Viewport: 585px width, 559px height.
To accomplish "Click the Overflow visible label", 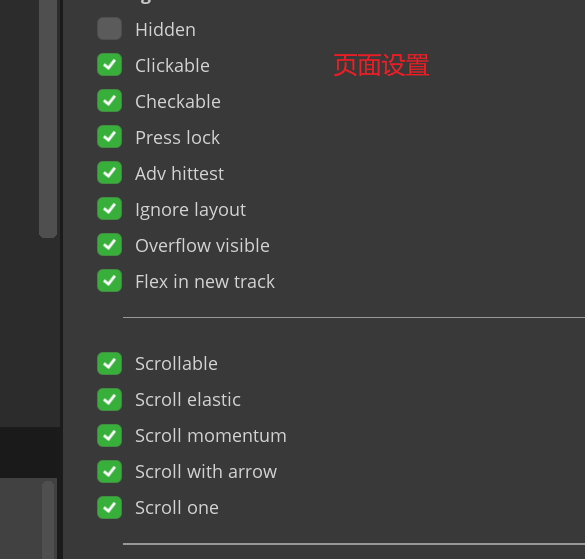I will pyautogui.click(x=202, y=246).
